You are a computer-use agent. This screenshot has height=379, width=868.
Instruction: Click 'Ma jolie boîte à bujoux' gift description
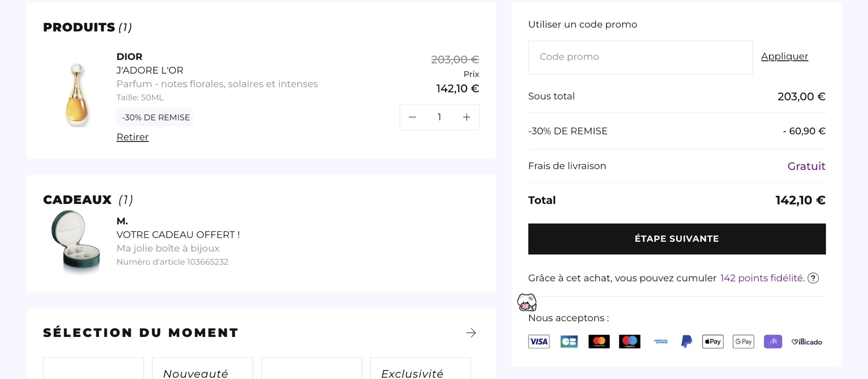point(168,248)
